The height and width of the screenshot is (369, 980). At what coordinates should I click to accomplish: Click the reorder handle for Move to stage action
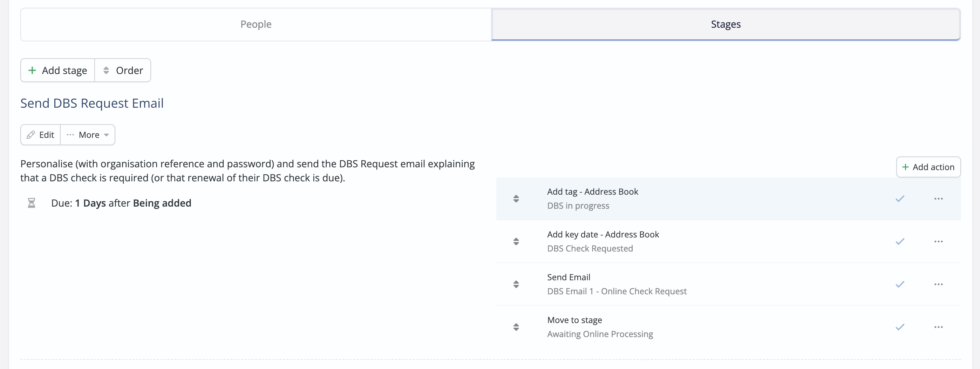click(516, 327)
